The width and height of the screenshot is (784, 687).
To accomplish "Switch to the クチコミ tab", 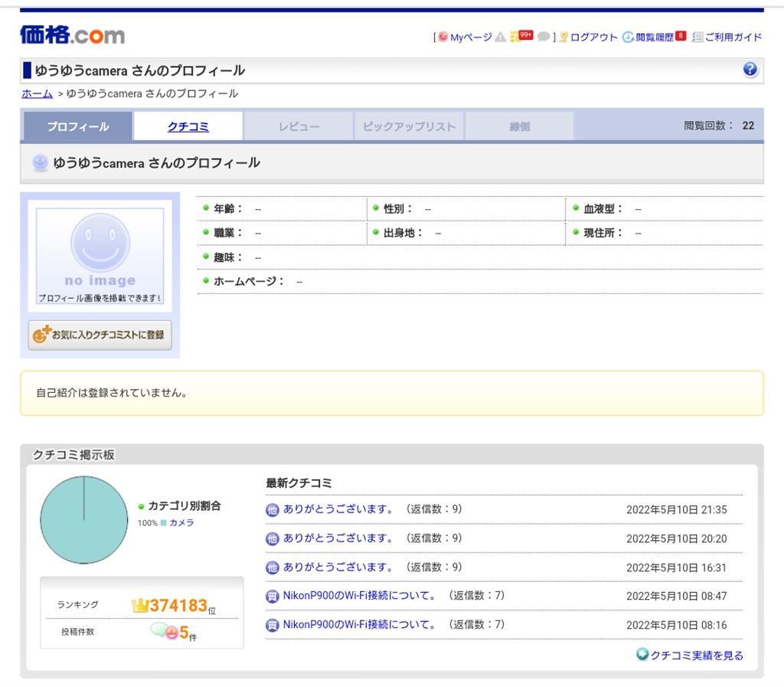I will click(188, 126).
